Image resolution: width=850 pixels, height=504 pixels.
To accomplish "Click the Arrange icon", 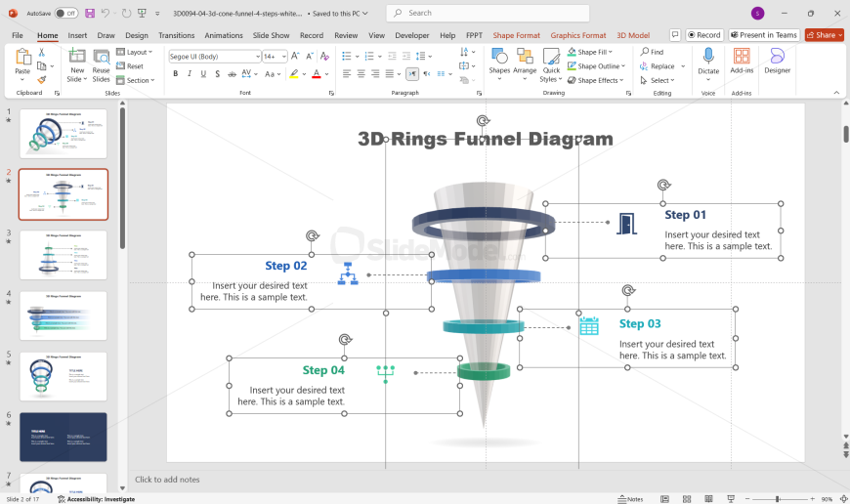I will click(525, 61).
